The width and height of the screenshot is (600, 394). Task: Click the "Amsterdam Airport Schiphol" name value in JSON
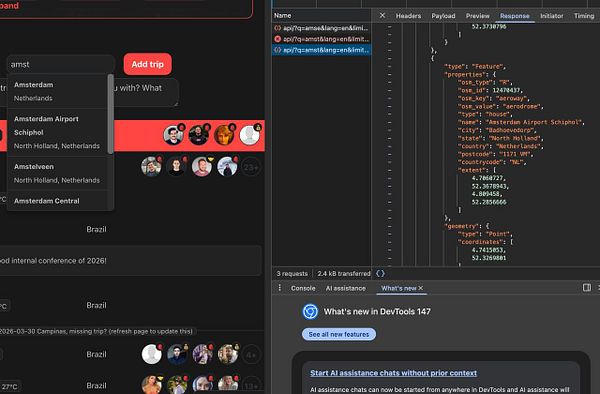[x=534, y=122]
